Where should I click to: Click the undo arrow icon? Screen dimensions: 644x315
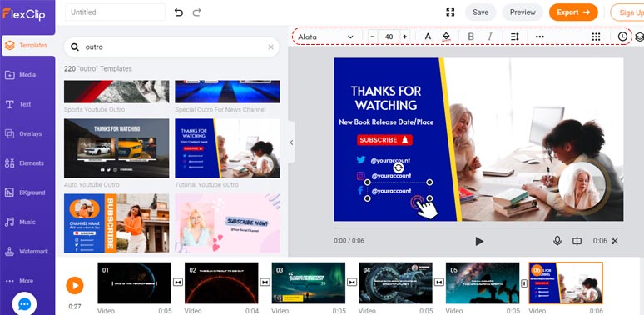pos(179,12)
